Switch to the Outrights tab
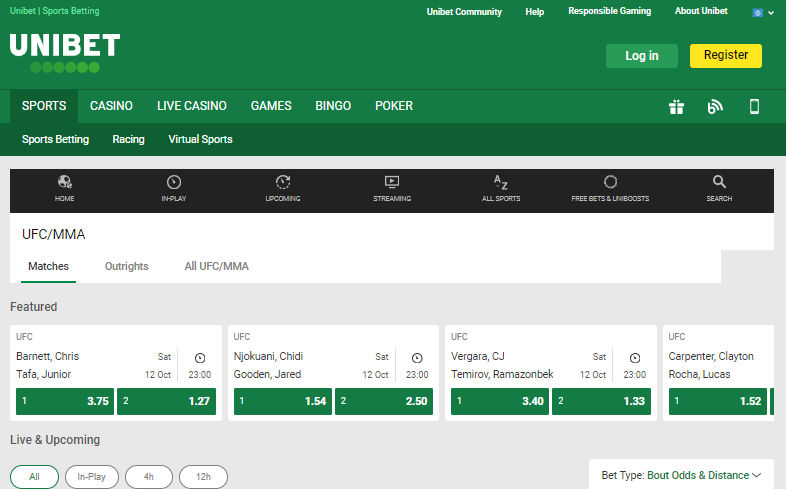 [126, 266]
